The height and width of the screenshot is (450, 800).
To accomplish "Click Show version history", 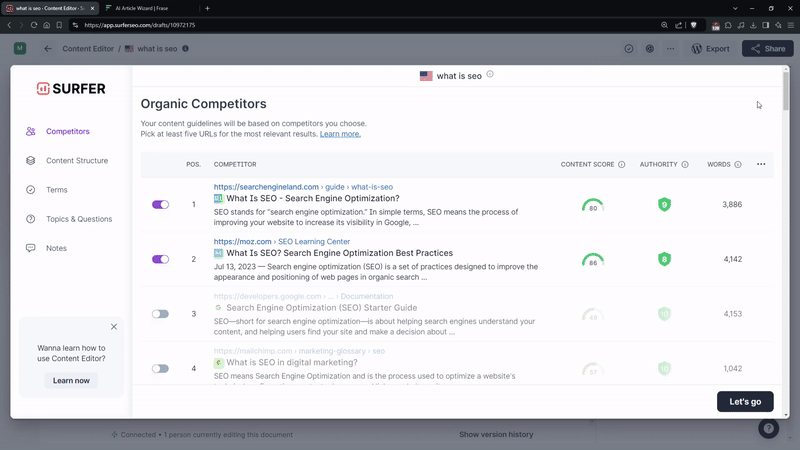I will pyautogui.click(x=496, y=434).
